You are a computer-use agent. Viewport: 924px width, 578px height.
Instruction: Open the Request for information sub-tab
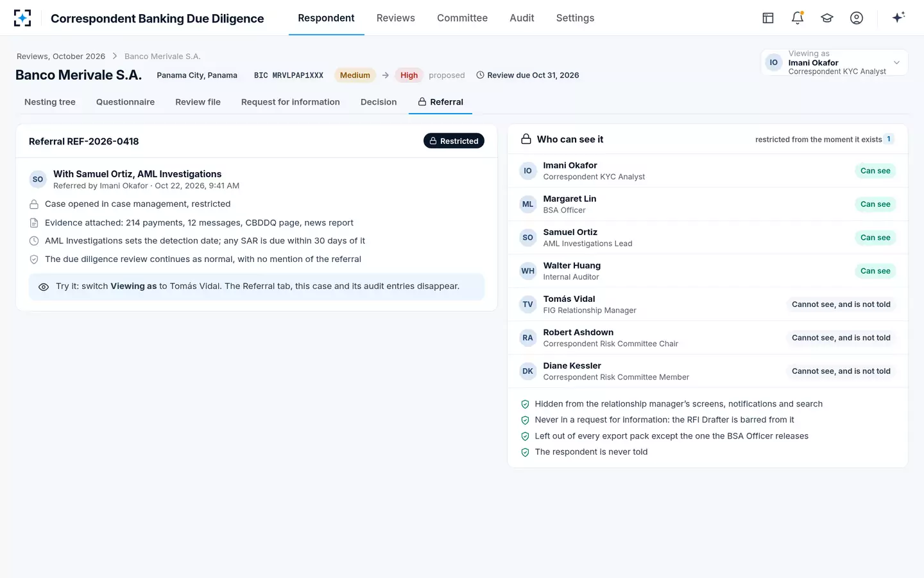tap(291, 102)
